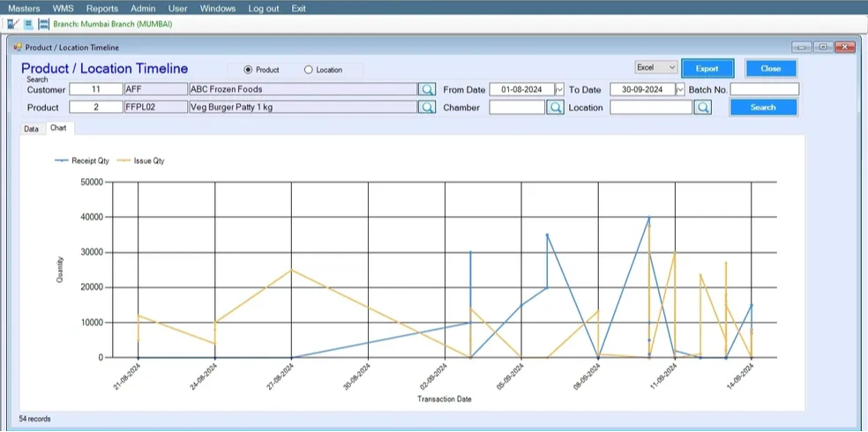Viewport: 868px width, 432px height.
Task: Expand the To Date picker dropdown
Action: point(680,90)
